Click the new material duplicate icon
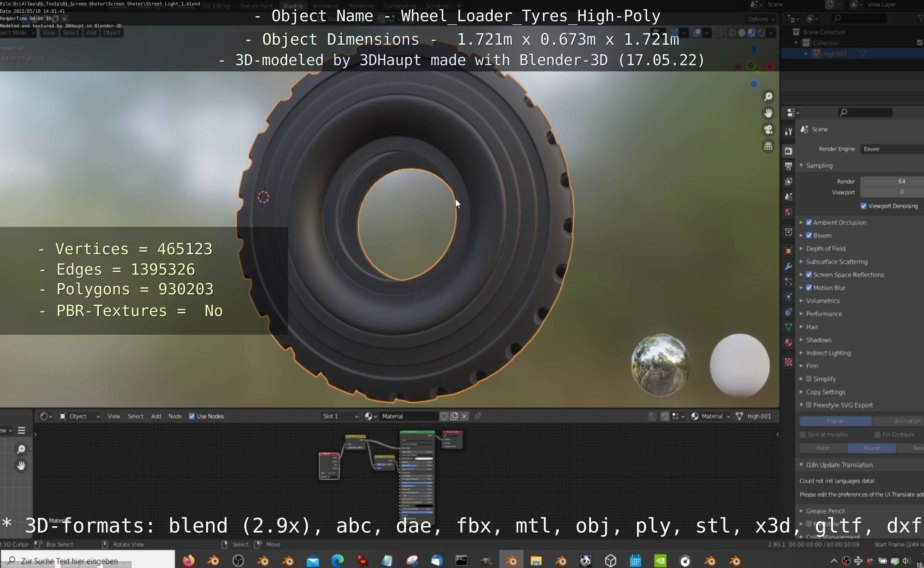Image resolution: width=924 pixels, height=568 pixels. (x=454, y=416)
